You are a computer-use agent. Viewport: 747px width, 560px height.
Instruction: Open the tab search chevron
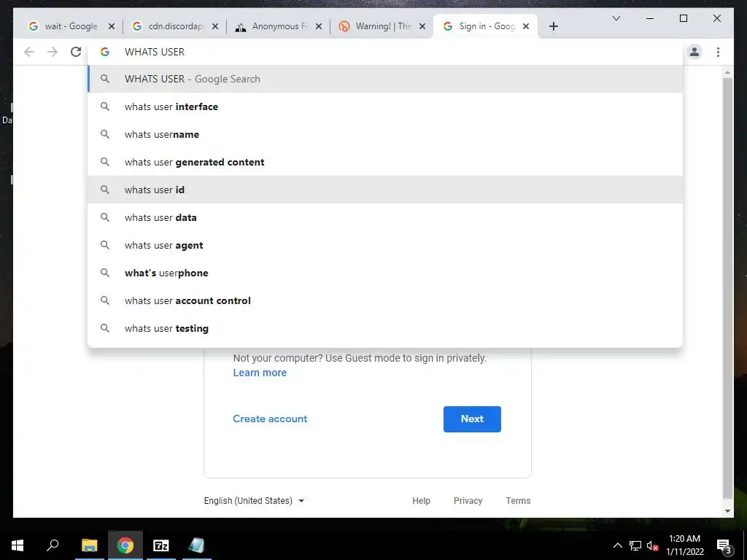pos(616,18)
